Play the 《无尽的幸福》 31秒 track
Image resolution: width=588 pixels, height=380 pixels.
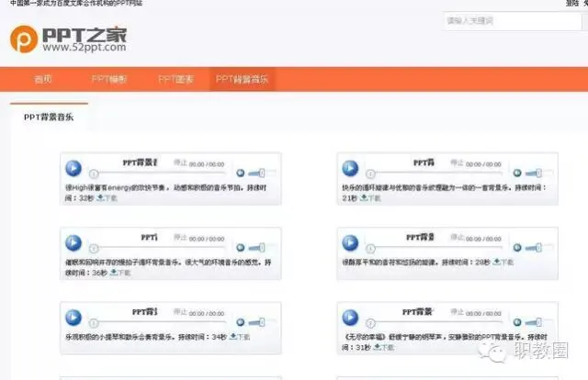(x=350, y=318)
